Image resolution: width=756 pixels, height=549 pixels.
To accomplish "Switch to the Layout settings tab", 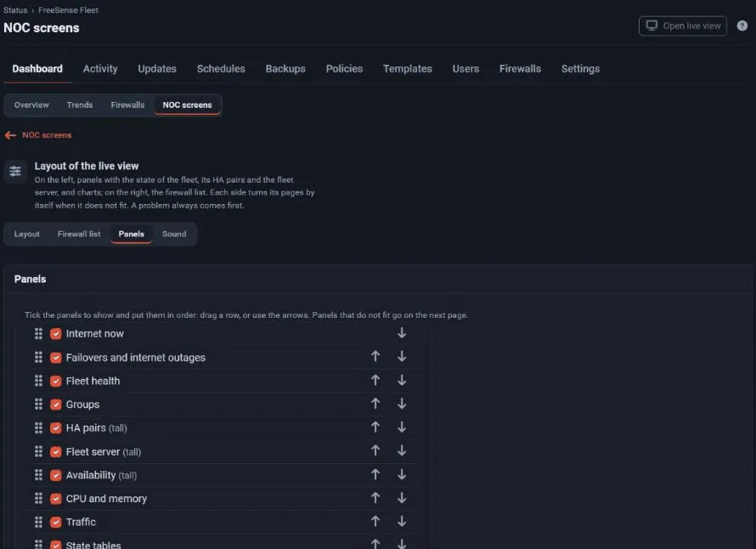I will 27,234.
